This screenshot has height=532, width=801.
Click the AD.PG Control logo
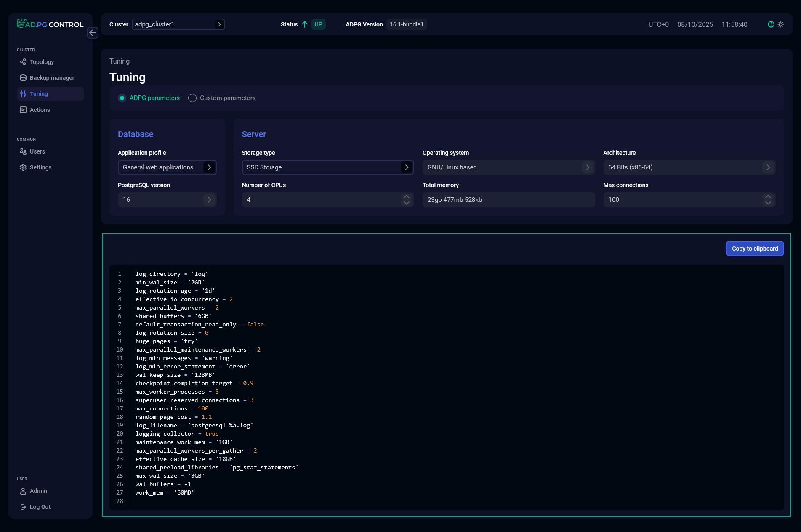click(x=50, y=24)
